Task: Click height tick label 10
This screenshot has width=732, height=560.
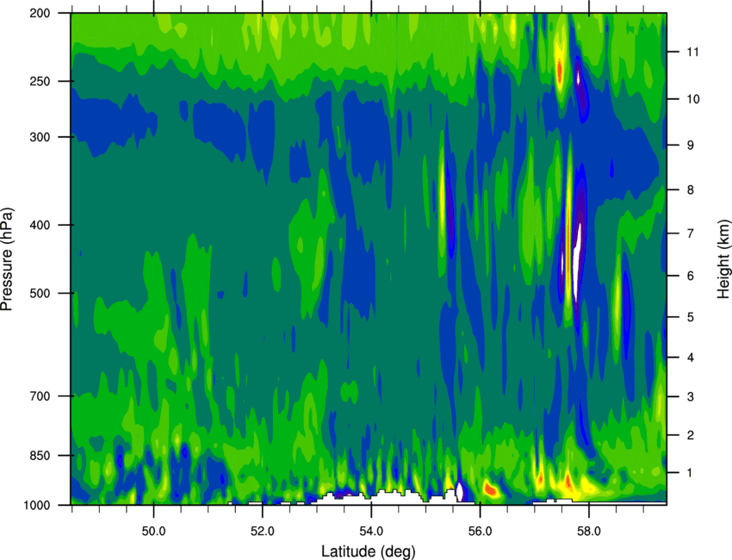Action: coord(692,99)
